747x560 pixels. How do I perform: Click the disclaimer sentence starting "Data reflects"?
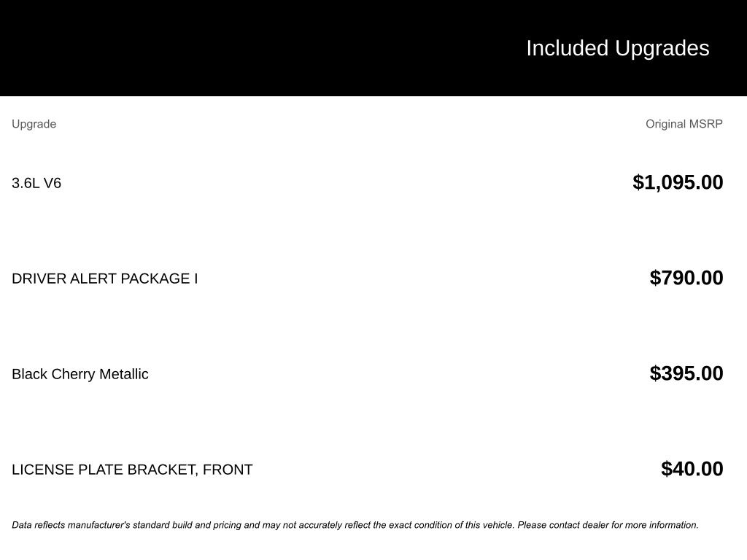tap(263, 525)
